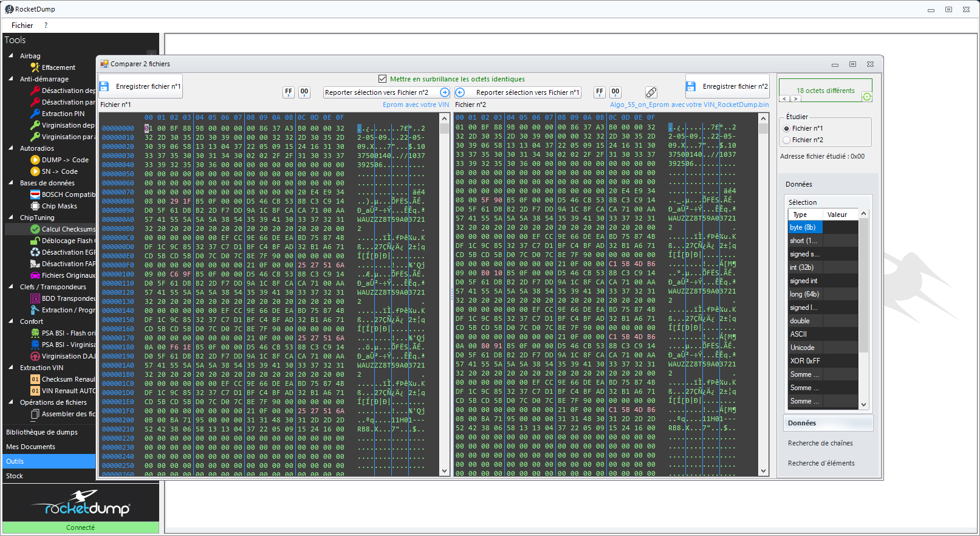Collapse the Autoradios tree group
The height and width of the screenshot is (536, 980).
point(11,148)
